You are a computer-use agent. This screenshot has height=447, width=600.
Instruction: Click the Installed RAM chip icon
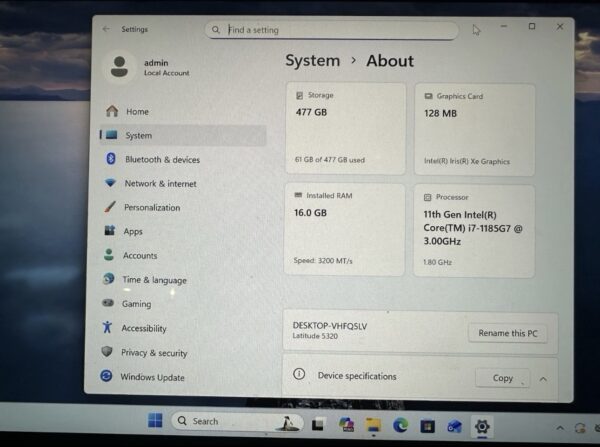pos(298,195)
